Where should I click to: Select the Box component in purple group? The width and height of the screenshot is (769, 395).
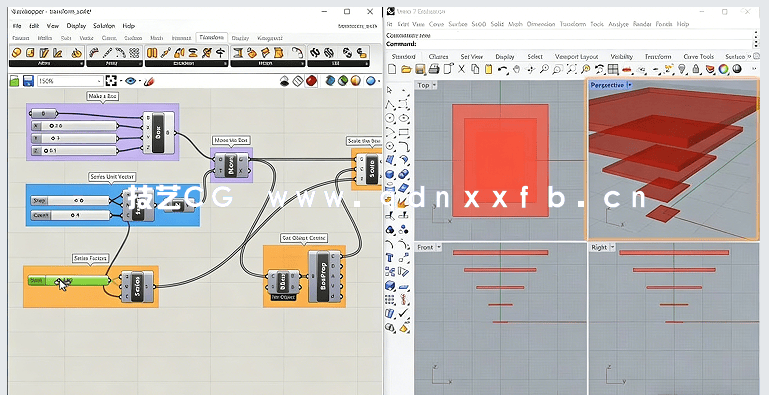coord(158,133)
